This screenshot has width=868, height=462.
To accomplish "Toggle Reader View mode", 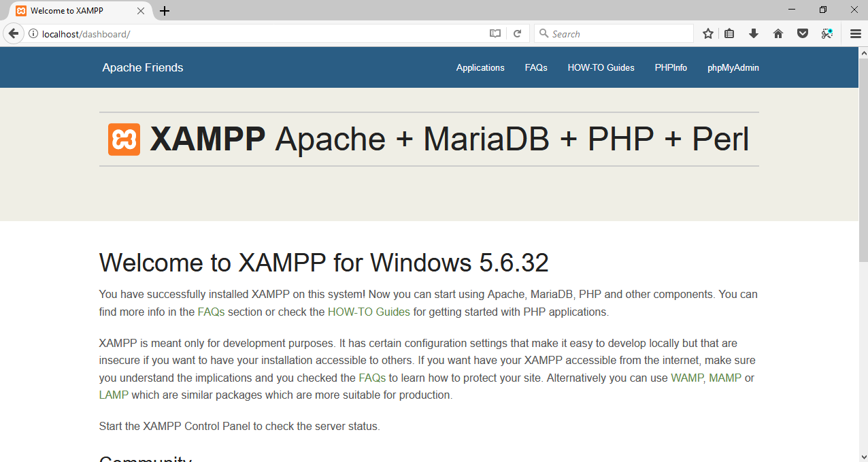I will [x=495, y=33].
